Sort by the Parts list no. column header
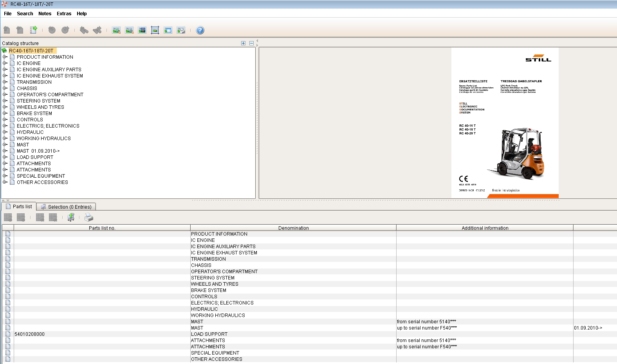The width and height of the screenshot is (617, 364). click(x=102, y=228)
